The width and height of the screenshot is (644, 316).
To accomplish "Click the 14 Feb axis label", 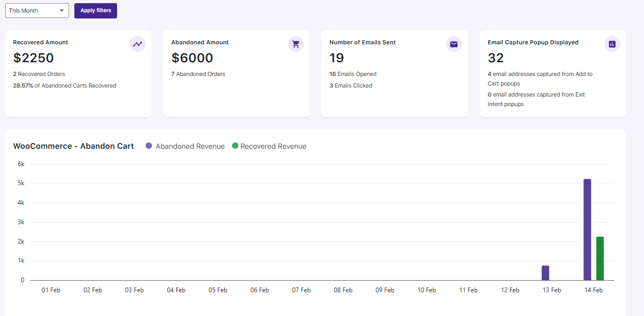I will click(593, 290).
